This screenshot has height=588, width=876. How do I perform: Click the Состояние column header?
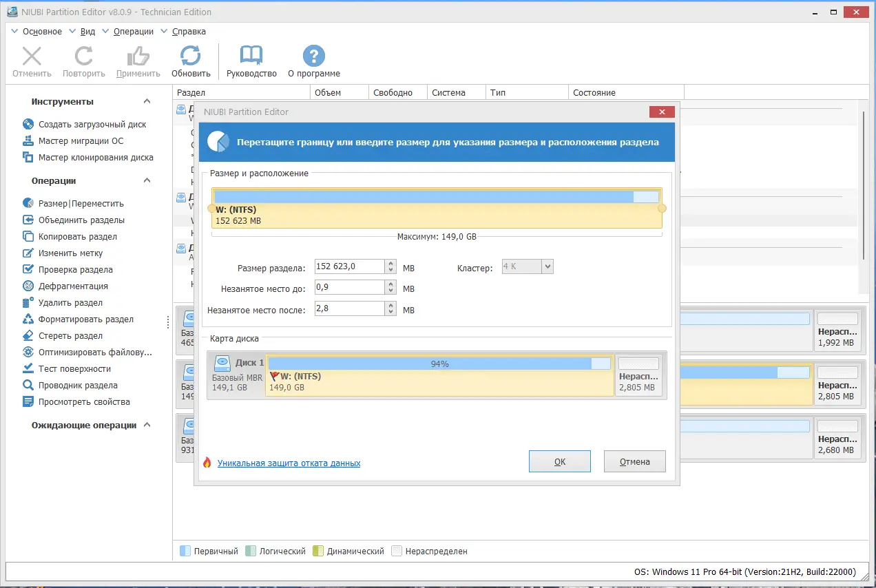627,92
